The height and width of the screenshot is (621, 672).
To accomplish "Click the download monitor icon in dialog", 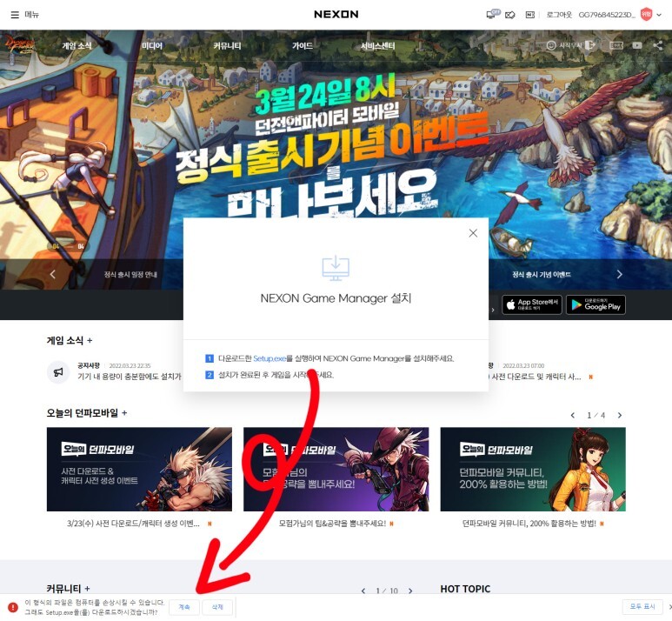I will [x=336, y=268].
